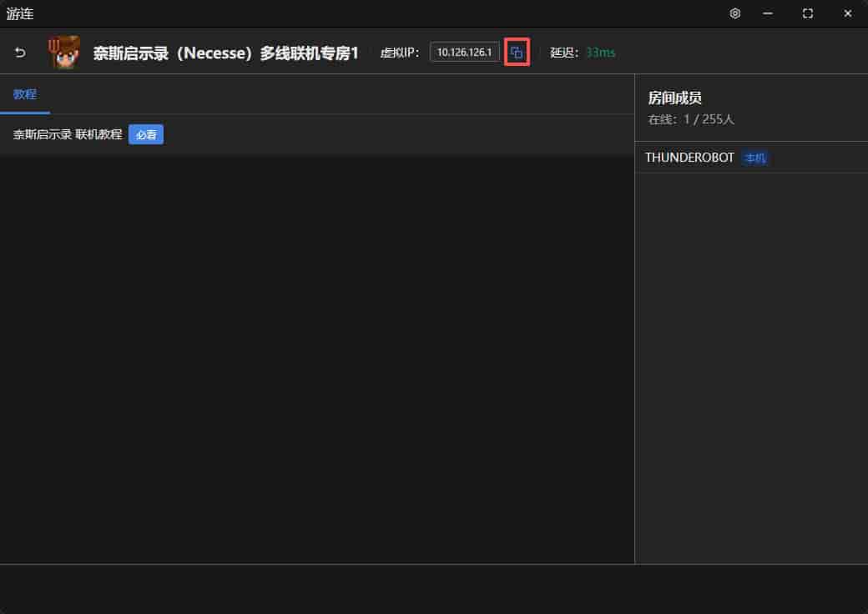Switch to the 教程 tab
The image size is (868, 614).
(25, 94)
